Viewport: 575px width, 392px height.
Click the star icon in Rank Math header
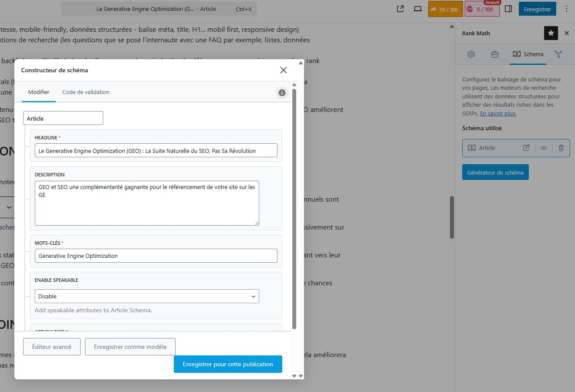551,33
